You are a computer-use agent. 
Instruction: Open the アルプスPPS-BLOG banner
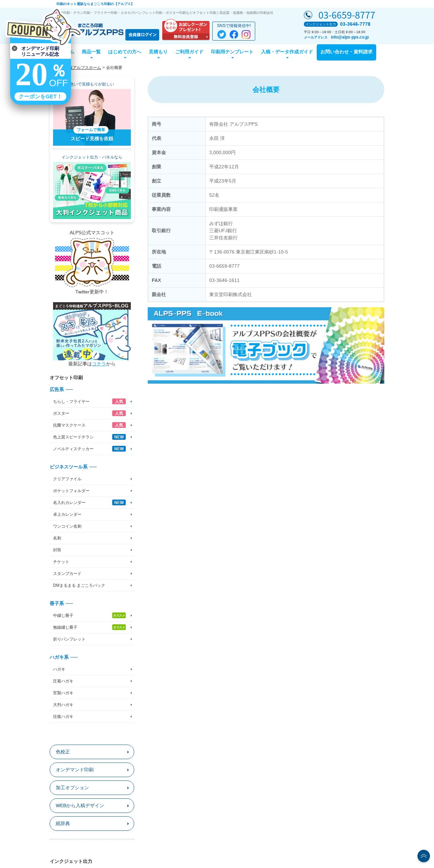[92, 331]
